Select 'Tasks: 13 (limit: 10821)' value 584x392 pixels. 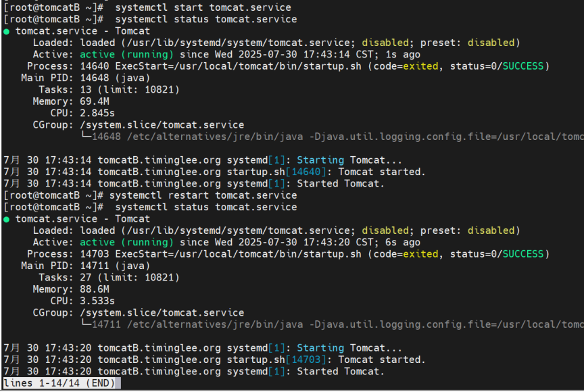[130, 90]
